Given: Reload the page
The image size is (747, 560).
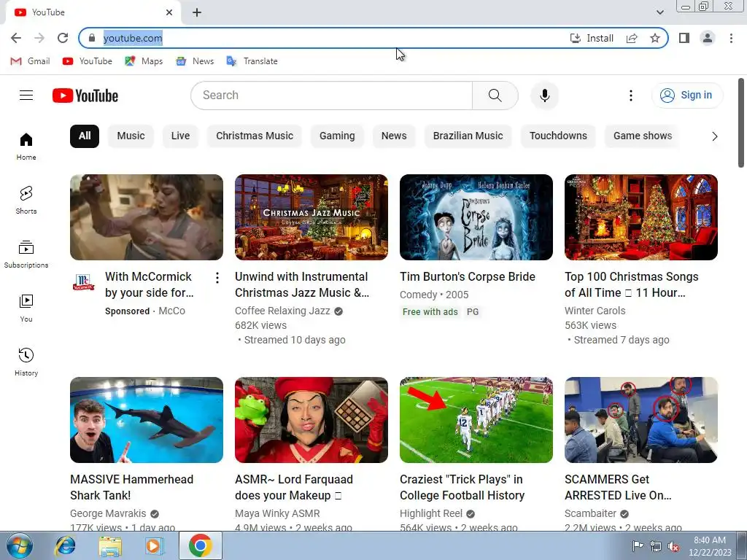Looking at the screenshot, I should [x=63, y=38].
